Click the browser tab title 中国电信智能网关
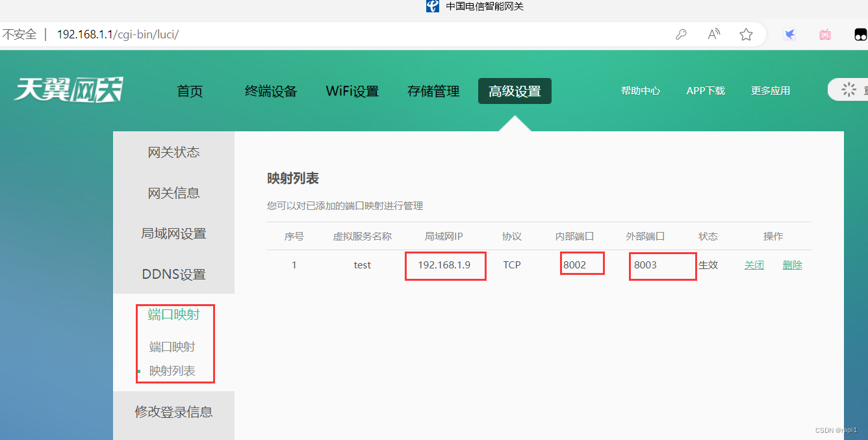The image size is (868, 440). point(485,6)
